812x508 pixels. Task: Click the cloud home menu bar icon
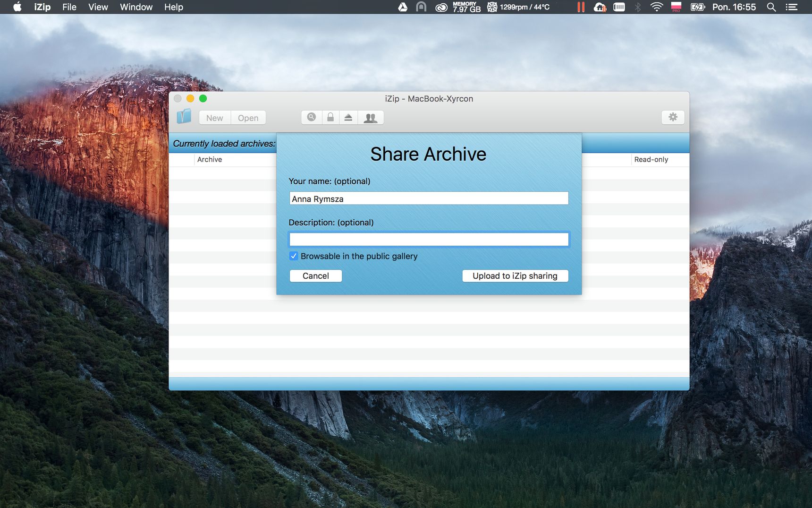pos(600,7)
